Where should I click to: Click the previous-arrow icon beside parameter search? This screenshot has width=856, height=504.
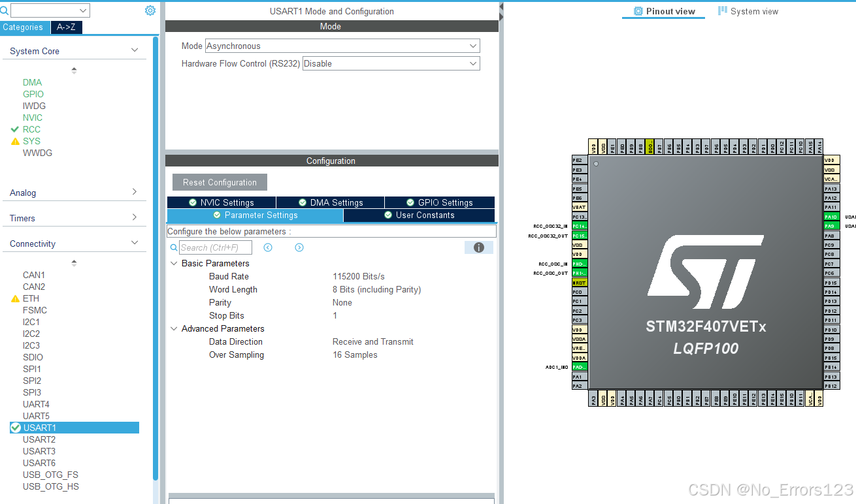(x=268, y=247)
